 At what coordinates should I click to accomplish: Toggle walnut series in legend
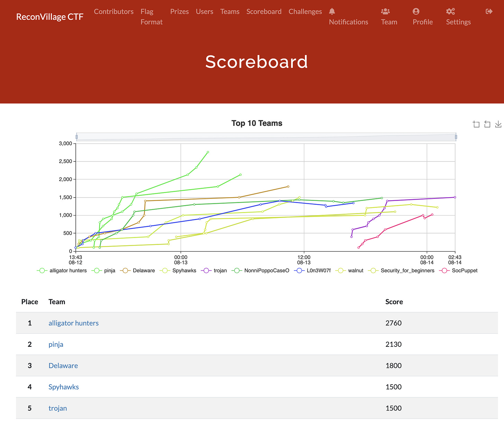tap(349, 271)
